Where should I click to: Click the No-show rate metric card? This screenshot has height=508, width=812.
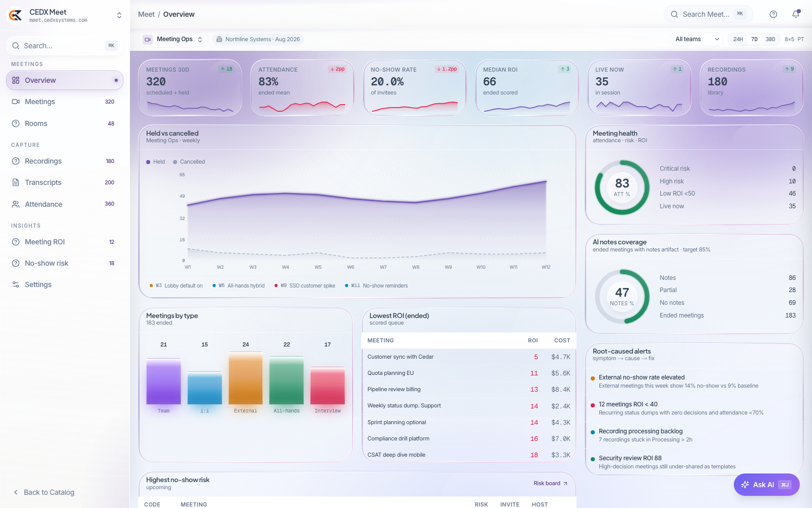coord(415,88)
